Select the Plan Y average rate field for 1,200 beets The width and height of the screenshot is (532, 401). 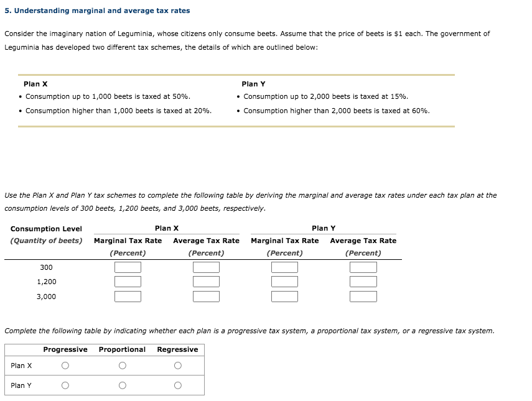tap(363, 282)
